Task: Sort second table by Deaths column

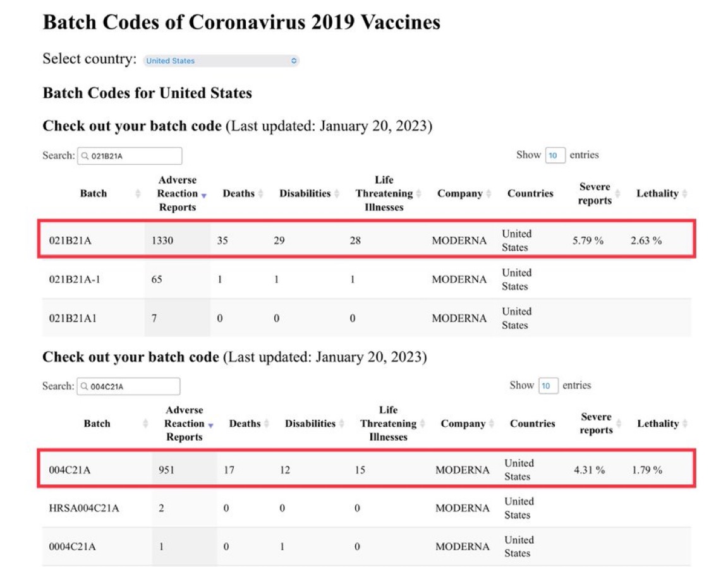Action: (x=245, y=424)
